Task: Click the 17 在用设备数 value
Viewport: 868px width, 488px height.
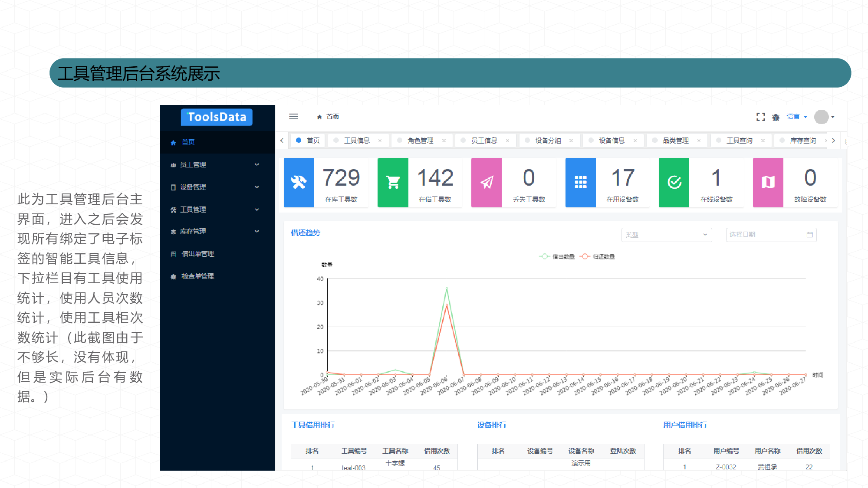Action: click(x=623, y=178)
